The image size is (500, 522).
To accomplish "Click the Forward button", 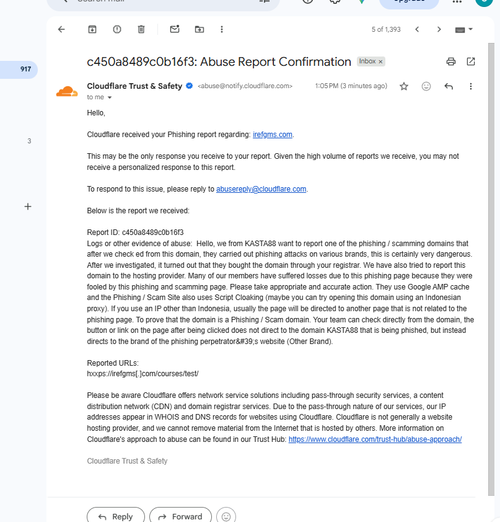I will coord(180,515).
